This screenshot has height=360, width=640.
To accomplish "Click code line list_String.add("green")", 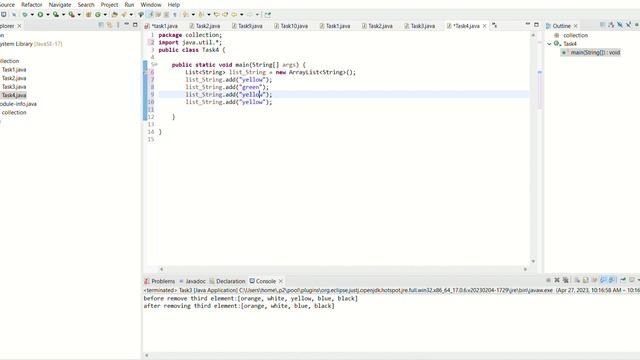I will (227, 87).
